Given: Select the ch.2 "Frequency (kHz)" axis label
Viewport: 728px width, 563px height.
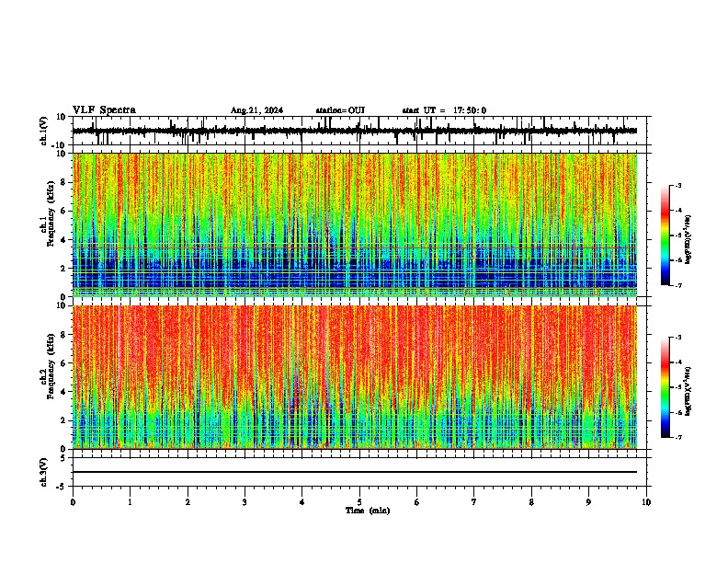Looking at the screenshot, I should click(x=51, y=366).
